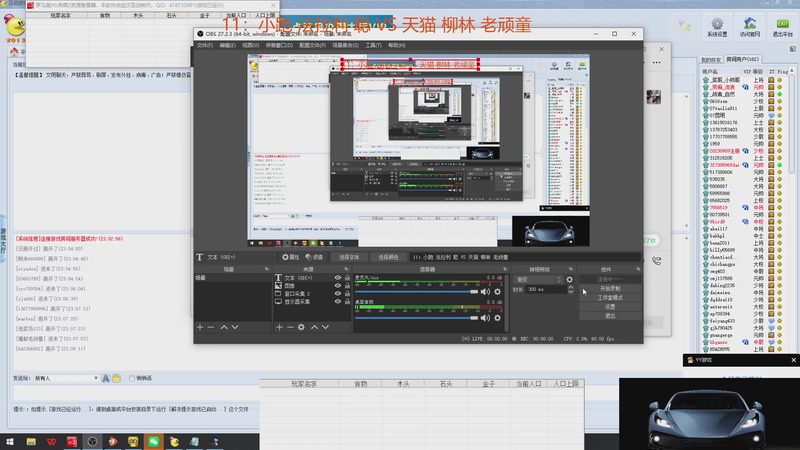Viewport: 800px width, 450px height.
Task: Toggle visibility of 窗口采集 2 source
Action: (338, 294)
